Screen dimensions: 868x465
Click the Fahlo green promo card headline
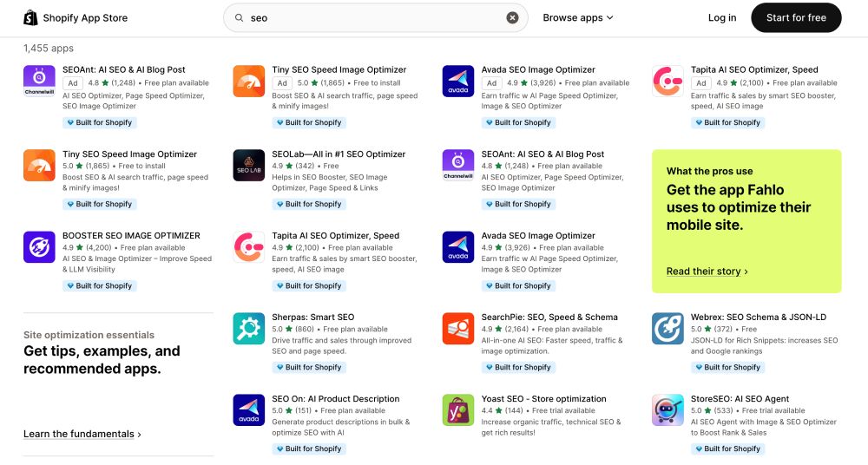(x=739, y=207)
